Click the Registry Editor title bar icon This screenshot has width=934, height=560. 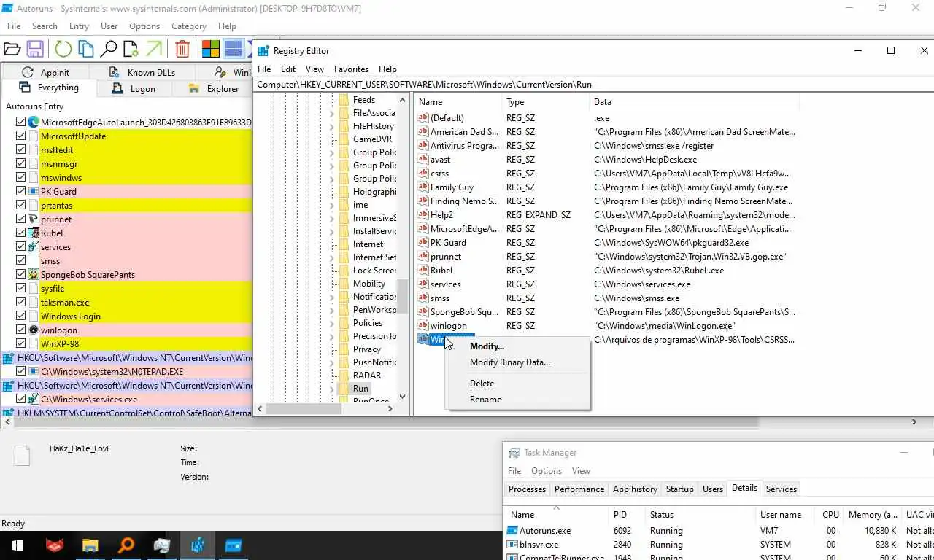click(x=263, y=51)
